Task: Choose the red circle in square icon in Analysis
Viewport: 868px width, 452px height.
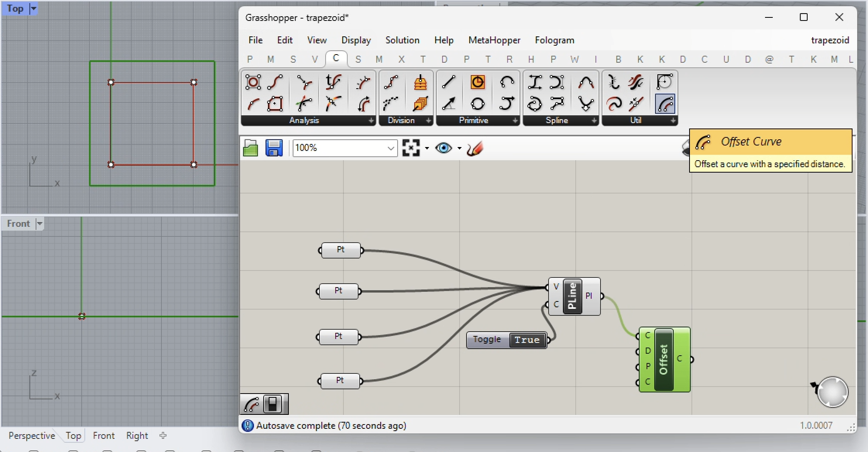Action: pos(253,82)
